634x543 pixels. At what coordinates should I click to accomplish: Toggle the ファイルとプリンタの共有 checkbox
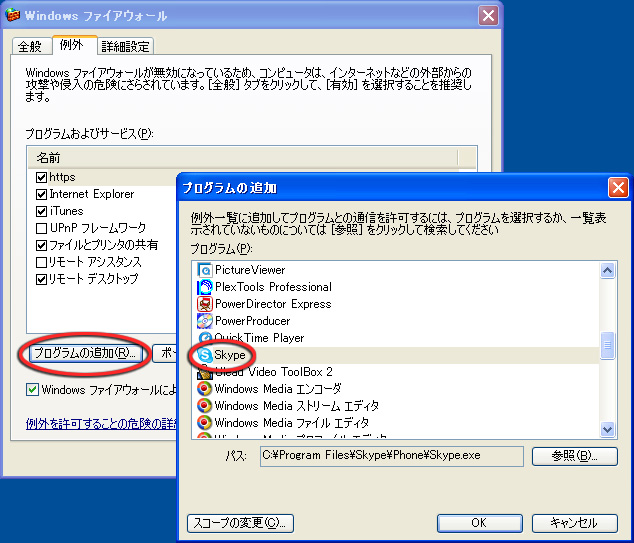[x=41, y=245]
